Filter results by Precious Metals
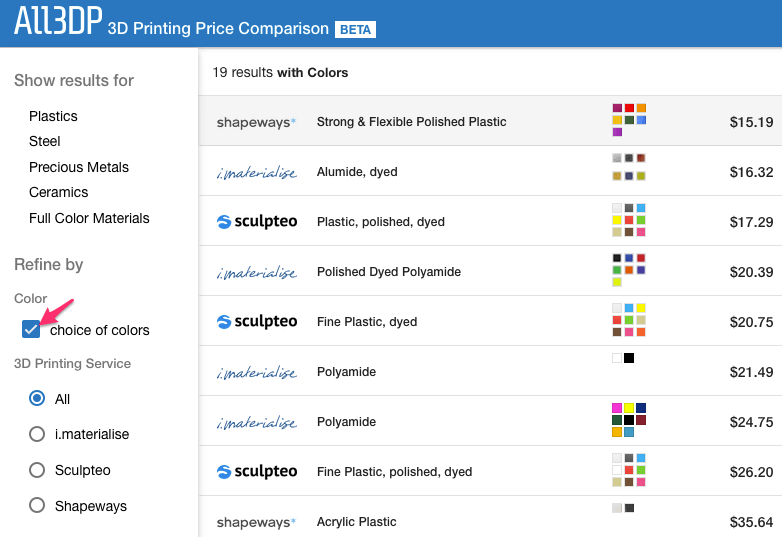Screen dimensions: 782x537 pos(79,167)
